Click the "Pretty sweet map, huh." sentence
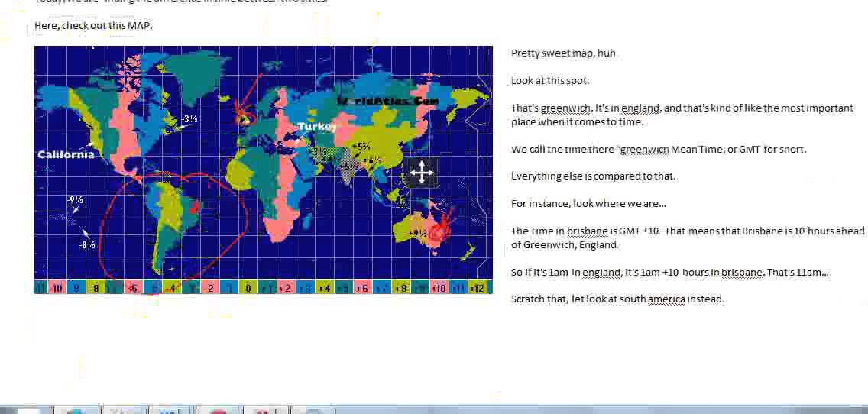The height and width of the screenshot is (414, 868). (565, 53)
